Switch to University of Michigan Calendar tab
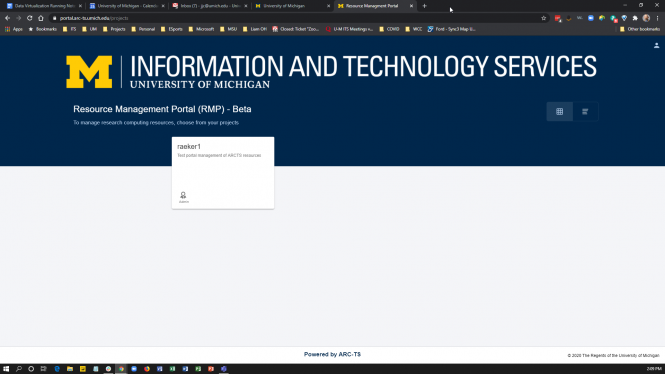Screen dimensions: 665x374 click(x=127, y=6)
